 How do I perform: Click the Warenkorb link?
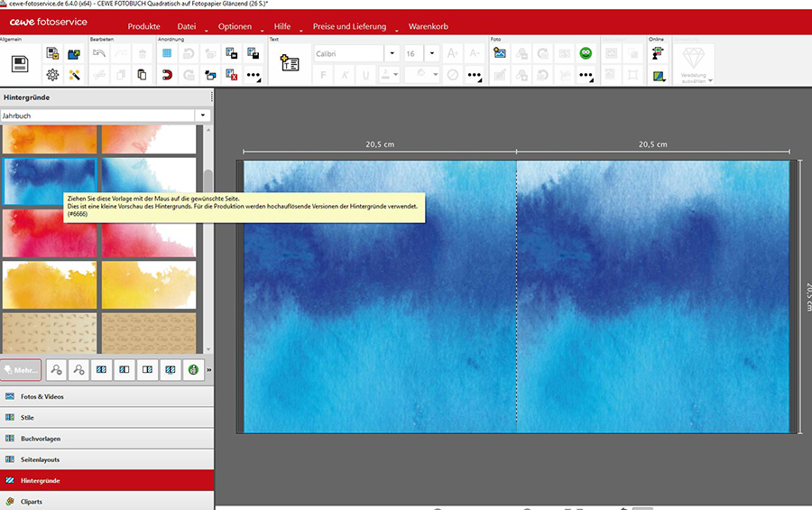tap(428, 27)
